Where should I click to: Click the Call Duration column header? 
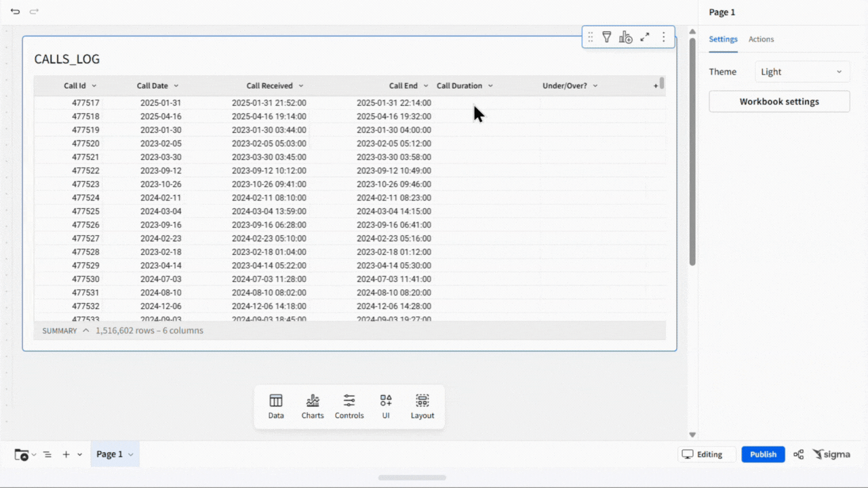click(x=459, y=86)
